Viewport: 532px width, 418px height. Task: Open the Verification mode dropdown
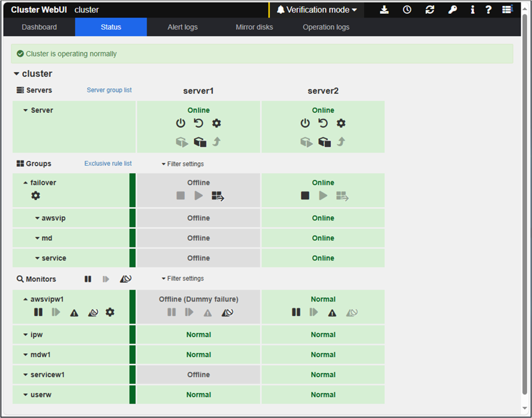point(317,10)
